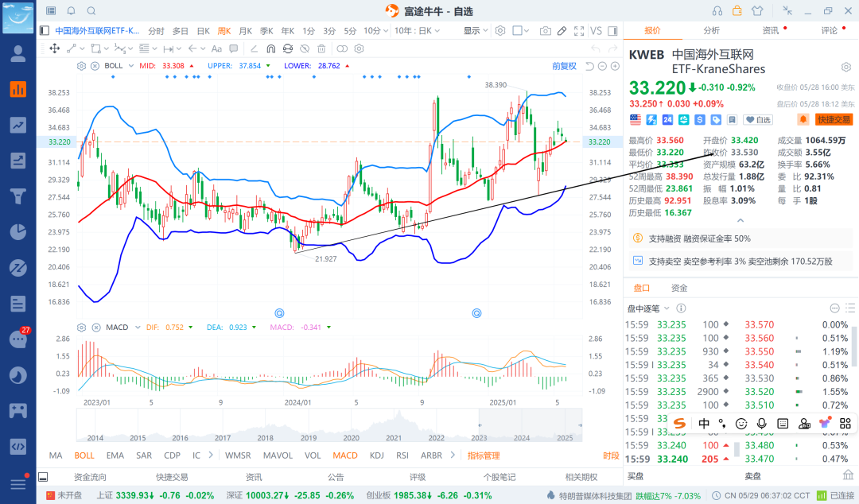The width and height of the screenshot is (859, 504).
Task: Open the skin shirt icon
Action: (757, 11)
